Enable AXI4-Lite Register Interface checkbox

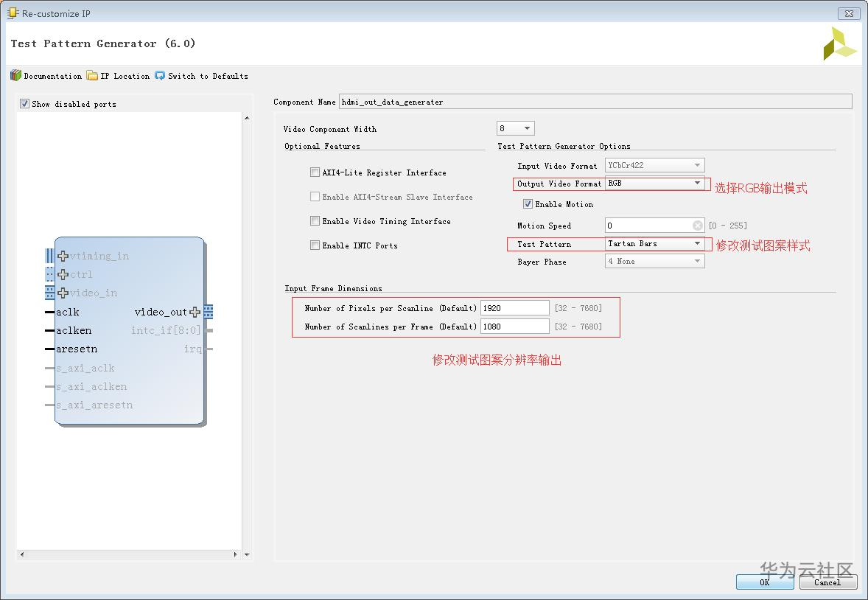[315, 172]
